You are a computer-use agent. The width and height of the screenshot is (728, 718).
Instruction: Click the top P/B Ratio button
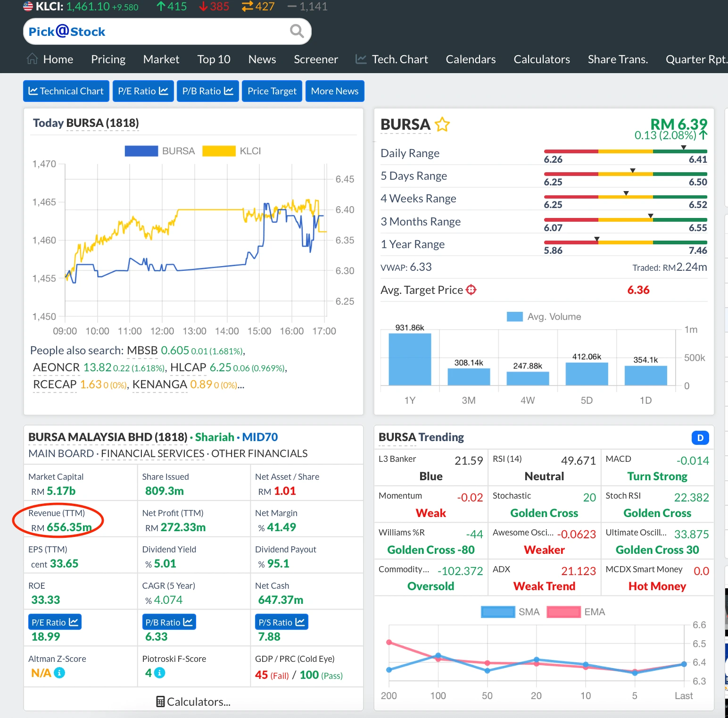coord(208,91)
